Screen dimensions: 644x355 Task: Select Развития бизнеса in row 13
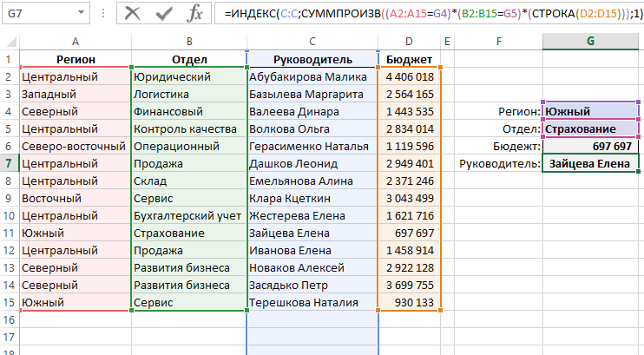[x=189, y=268]
